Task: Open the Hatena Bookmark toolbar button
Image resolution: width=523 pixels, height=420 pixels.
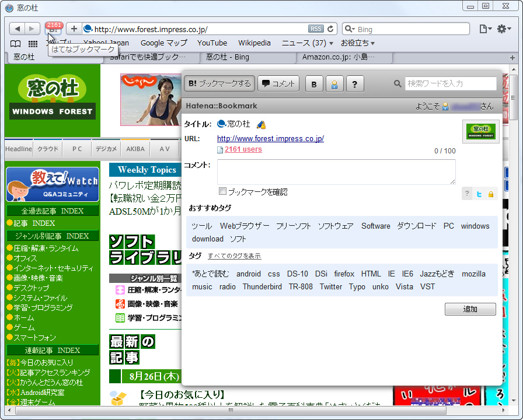Action: click(x=53, y=29)
